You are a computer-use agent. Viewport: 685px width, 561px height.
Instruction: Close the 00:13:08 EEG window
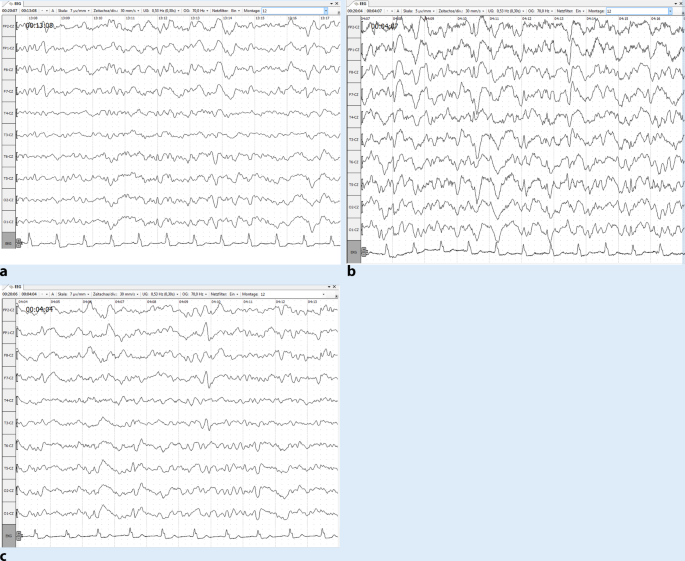(336, 3)
